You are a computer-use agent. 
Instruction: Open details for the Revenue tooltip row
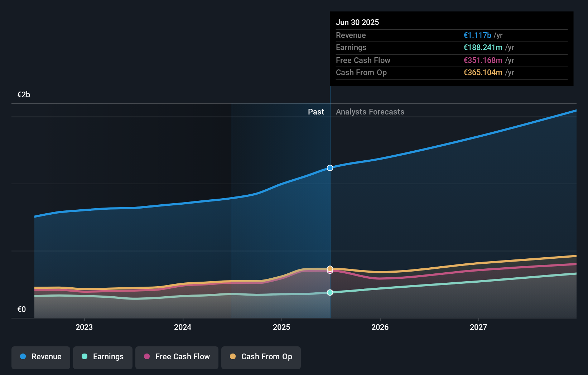tap(452, 35)
